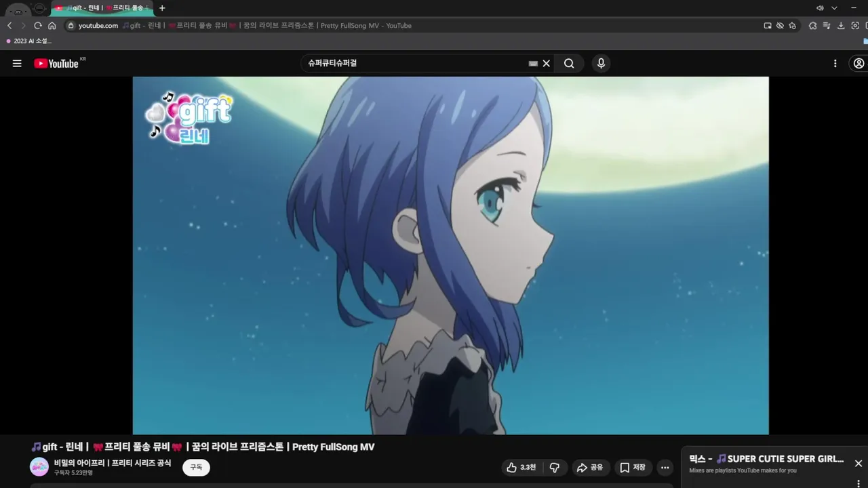Open the bookmarks folder at bar's end

[865, 41]
